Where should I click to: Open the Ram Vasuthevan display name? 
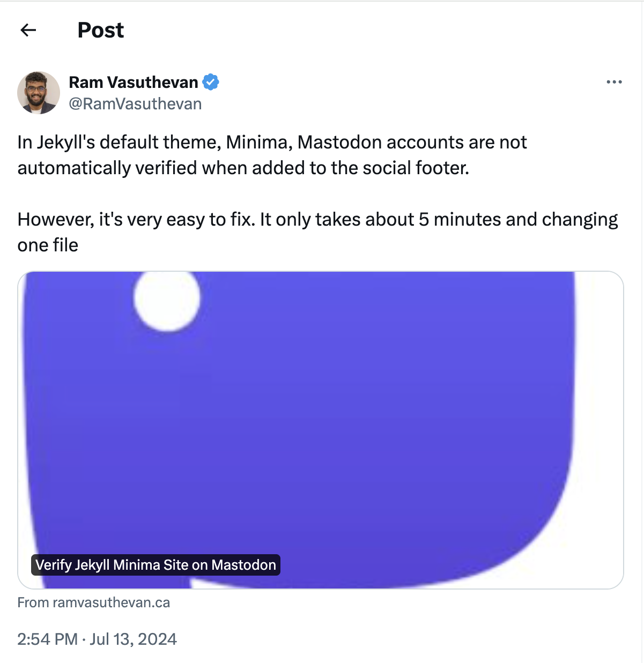point(134,82)
